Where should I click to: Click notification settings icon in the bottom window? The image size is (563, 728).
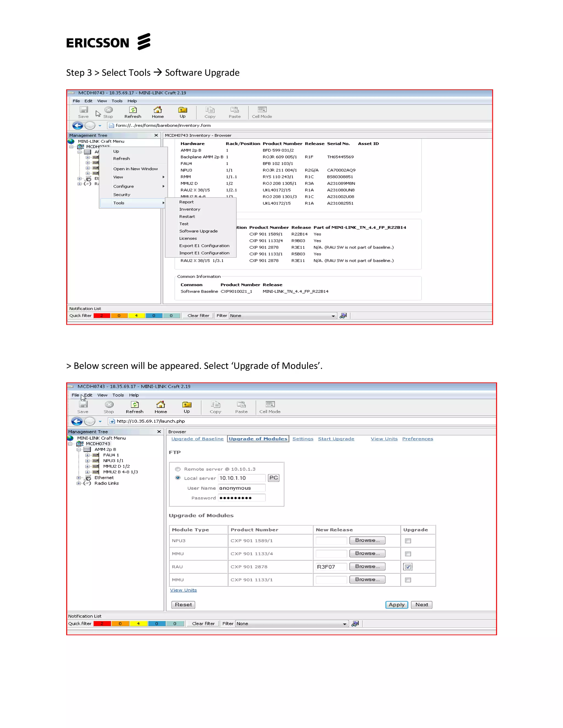coord(355,623)
